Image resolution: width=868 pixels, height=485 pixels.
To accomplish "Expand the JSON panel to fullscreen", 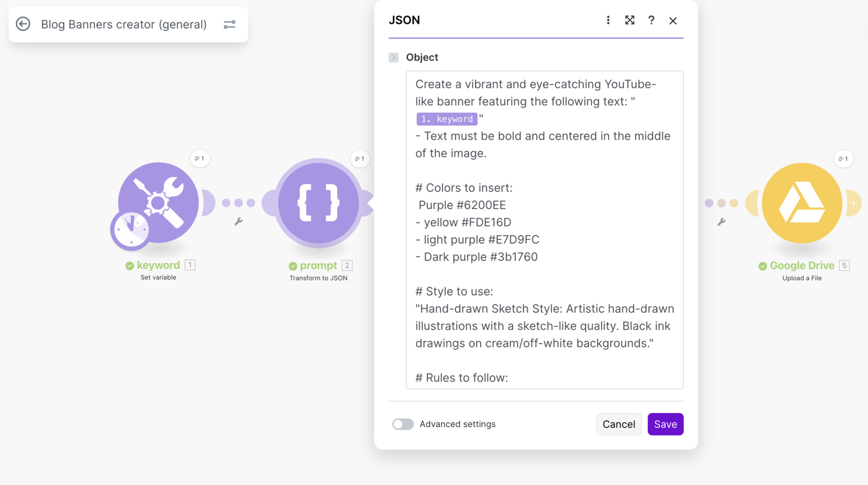I will pos(629,20).
